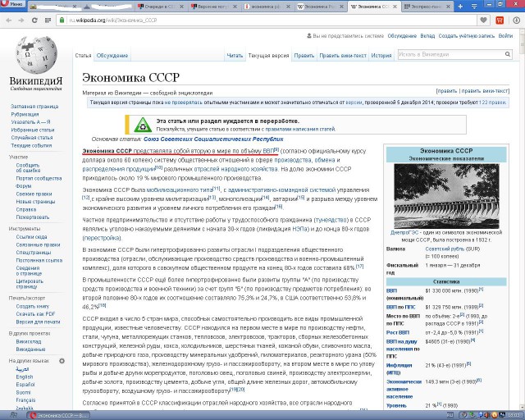Open Заглавная страница in the sidebar
Image resolution: width=525 pixels, height=420 pixels.
[34, 107]
